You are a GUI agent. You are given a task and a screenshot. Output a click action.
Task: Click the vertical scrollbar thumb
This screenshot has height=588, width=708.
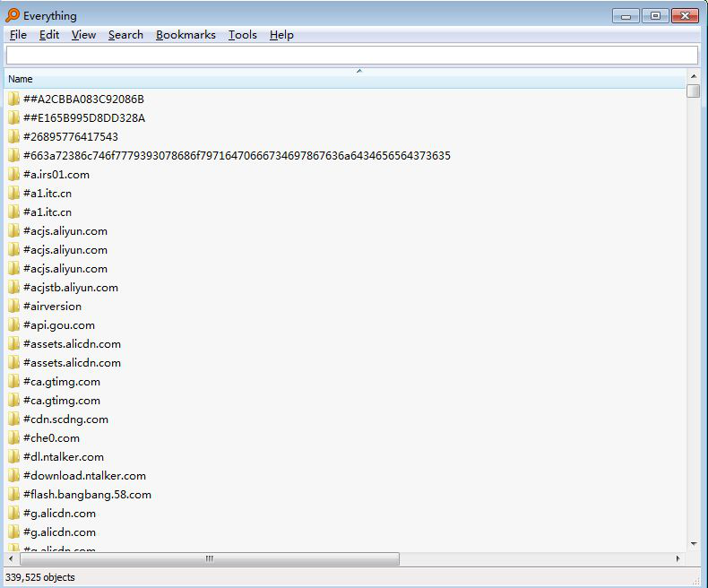(693, 91)
